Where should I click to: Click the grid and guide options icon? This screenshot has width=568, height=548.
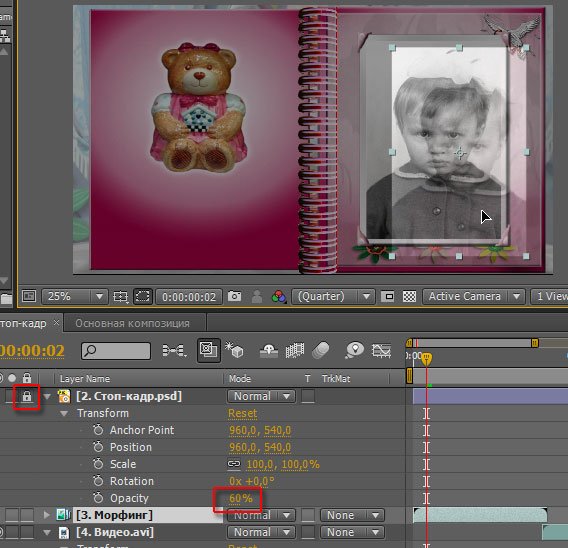(x=121, y=297)
